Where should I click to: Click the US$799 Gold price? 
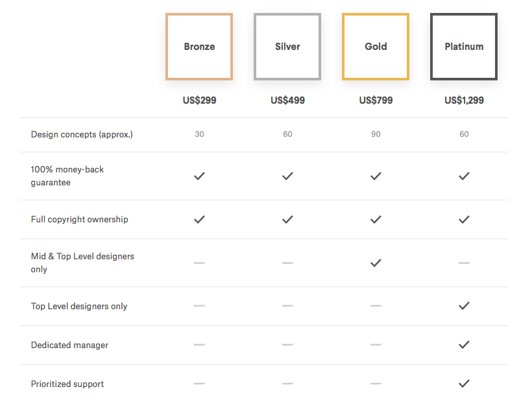(x=376, y=100)
